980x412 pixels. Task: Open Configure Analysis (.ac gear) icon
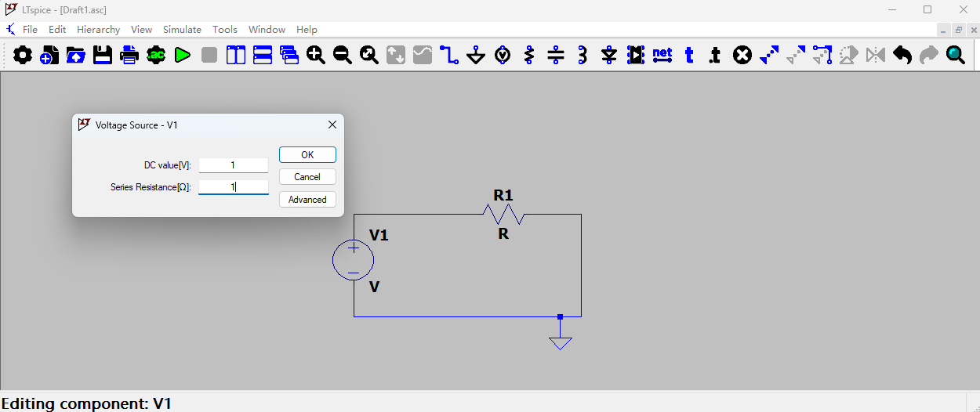(156, 55)
